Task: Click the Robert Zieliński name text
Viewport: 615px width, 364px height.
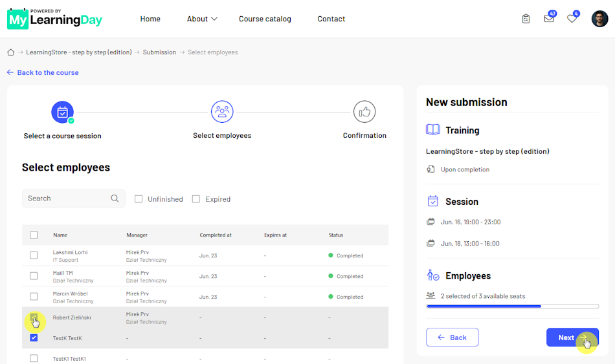Action: coord(72,317)
